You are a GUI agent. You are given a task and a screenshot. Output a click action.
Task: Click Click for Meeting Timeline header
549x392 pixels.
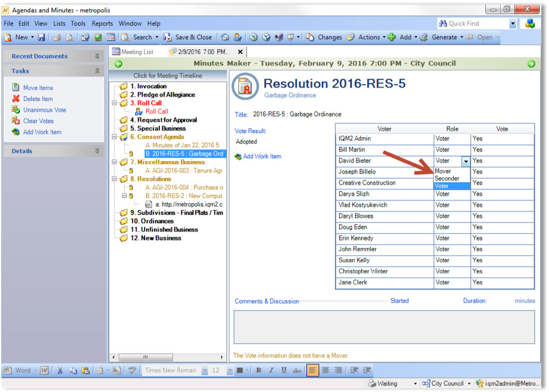point(168,76)
